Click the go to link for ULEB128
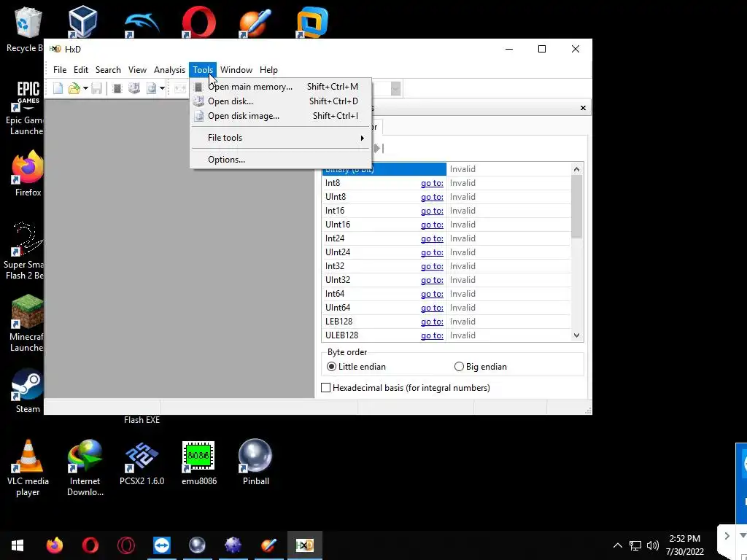The height and width of the screenshot is (560, 747). tap(432, 335)
